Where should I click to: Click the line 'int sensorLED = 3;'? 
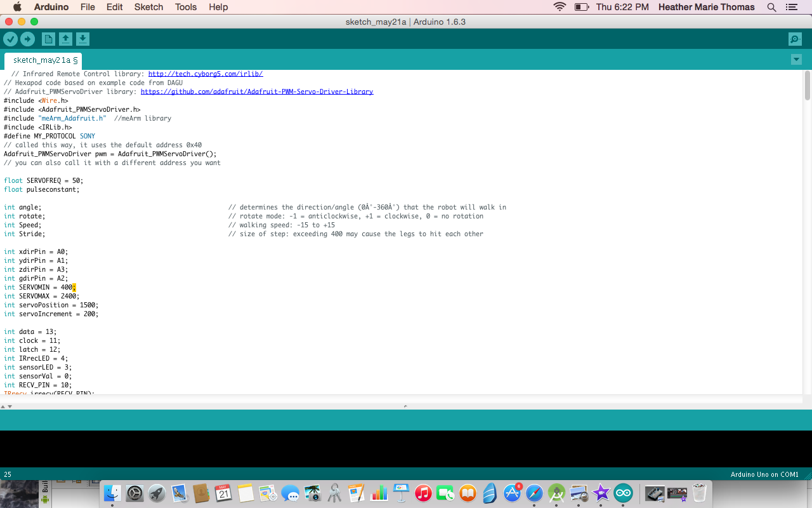37,367
